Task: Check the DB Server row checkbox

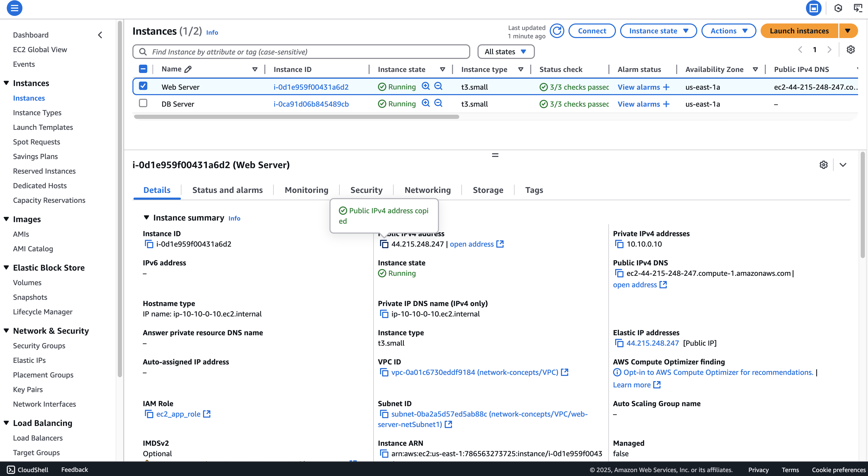Action: (x=143, y=103)
